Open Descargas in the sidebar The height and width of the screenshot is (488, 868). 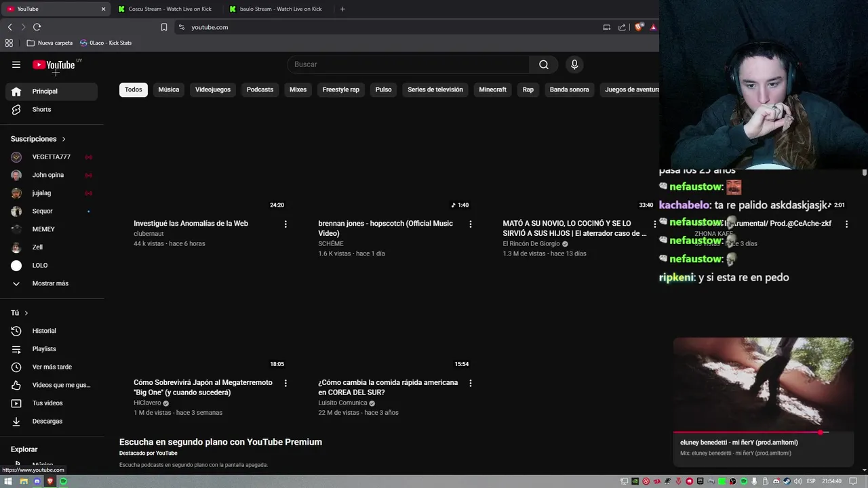pos(52,421)
